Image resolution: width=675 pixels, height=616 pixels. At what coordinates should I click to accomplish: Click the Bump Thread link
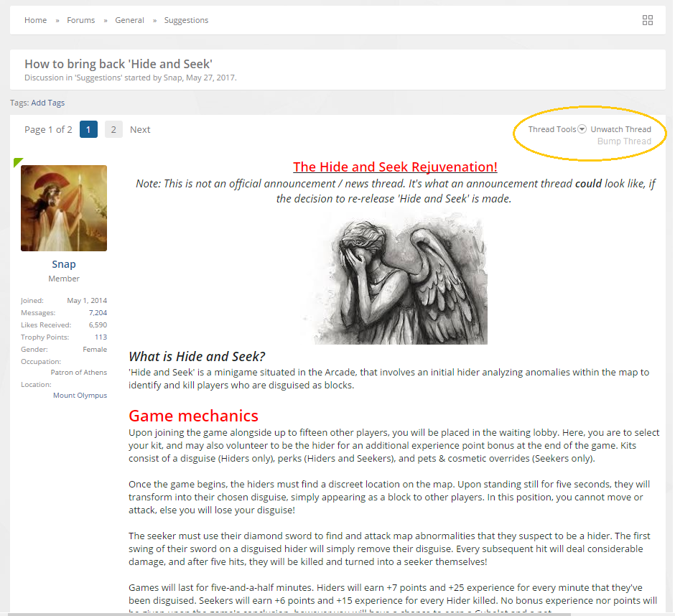624,141
